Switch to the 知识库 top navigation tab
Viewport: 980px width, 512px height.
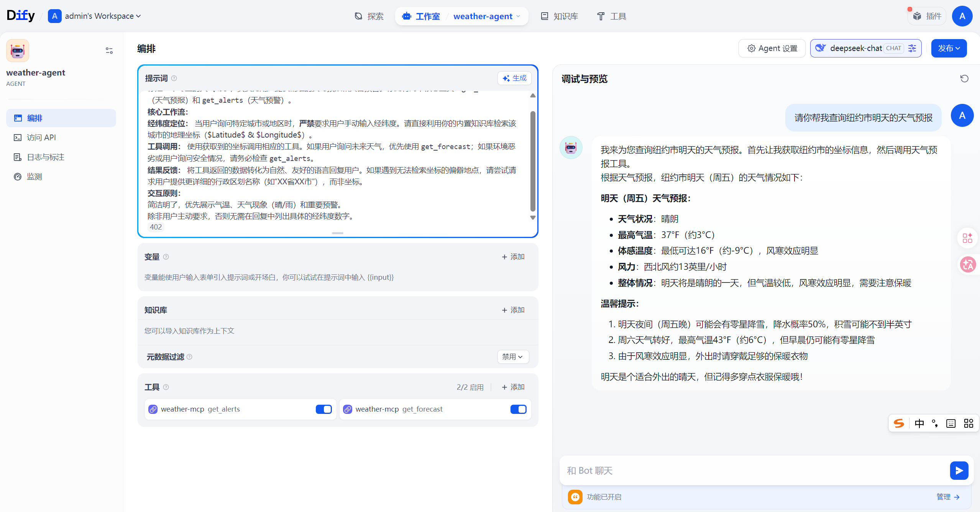[x=560, y=16]
